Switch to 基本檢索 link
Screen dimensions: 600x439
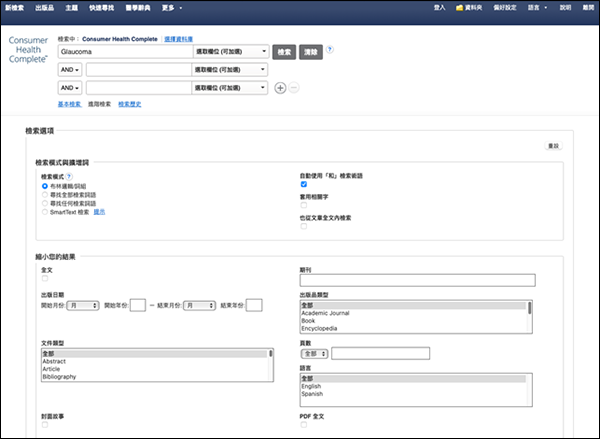(x=69, y=104)
